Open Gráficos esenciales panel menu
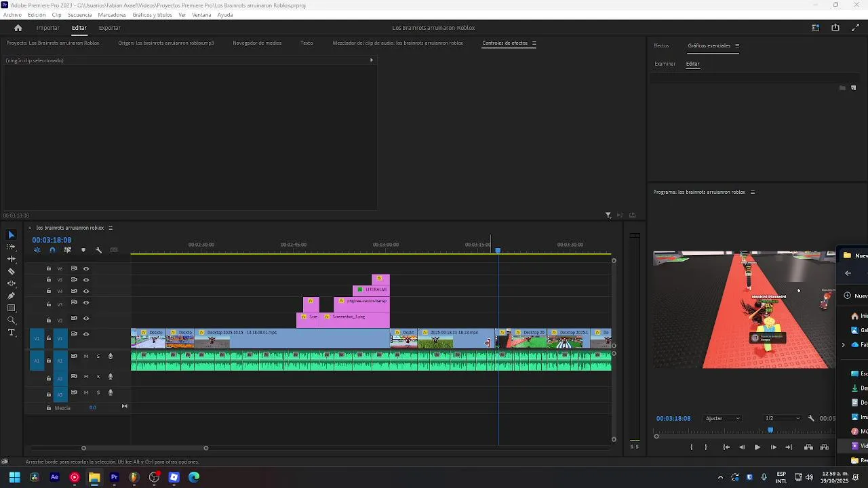The height and width of the screenshot is (488, 868). click(x=737, y=45)
